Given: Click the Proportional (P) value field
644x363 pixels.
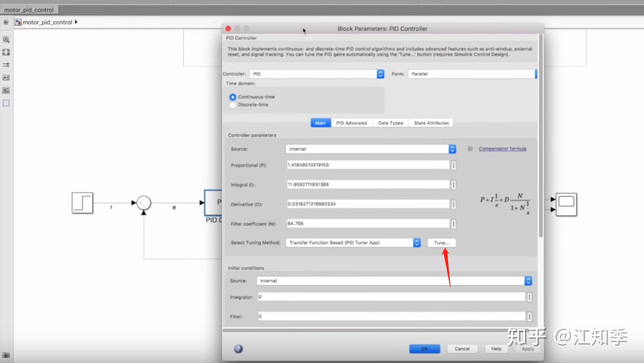Looking at the screenshot, I should click(x=368, y=165).
